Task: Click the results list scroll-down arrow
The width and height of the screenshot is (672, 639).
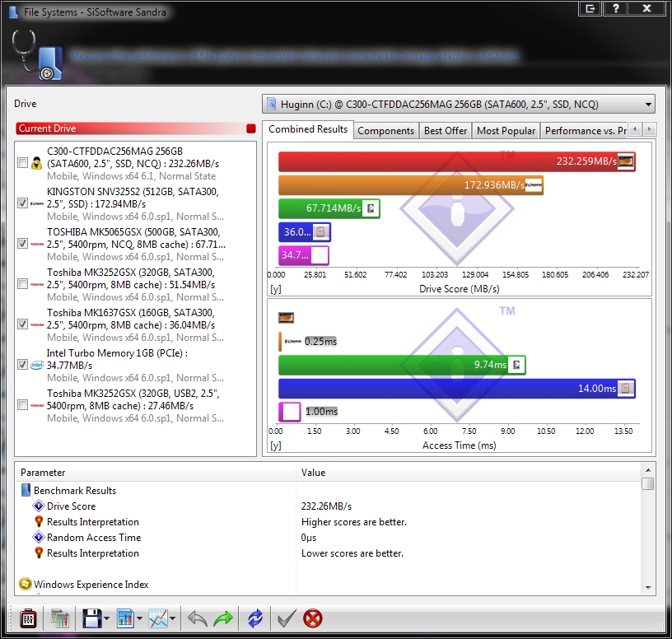Action: point(648,588)
